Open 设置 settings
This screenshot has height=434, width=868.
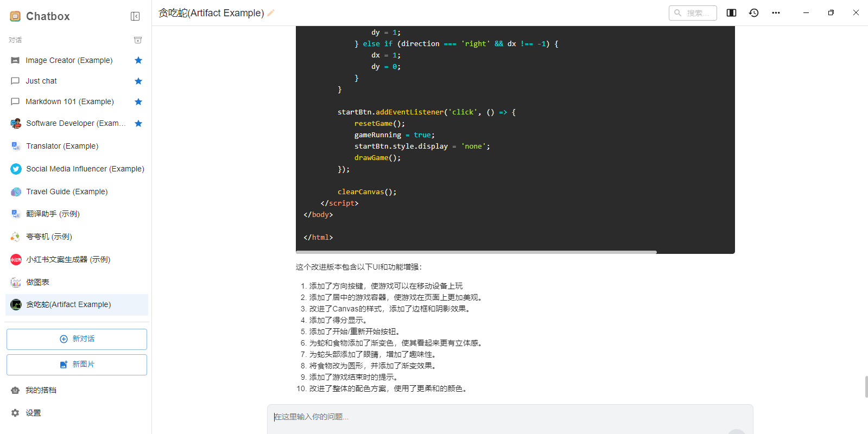tap(33, 413)
